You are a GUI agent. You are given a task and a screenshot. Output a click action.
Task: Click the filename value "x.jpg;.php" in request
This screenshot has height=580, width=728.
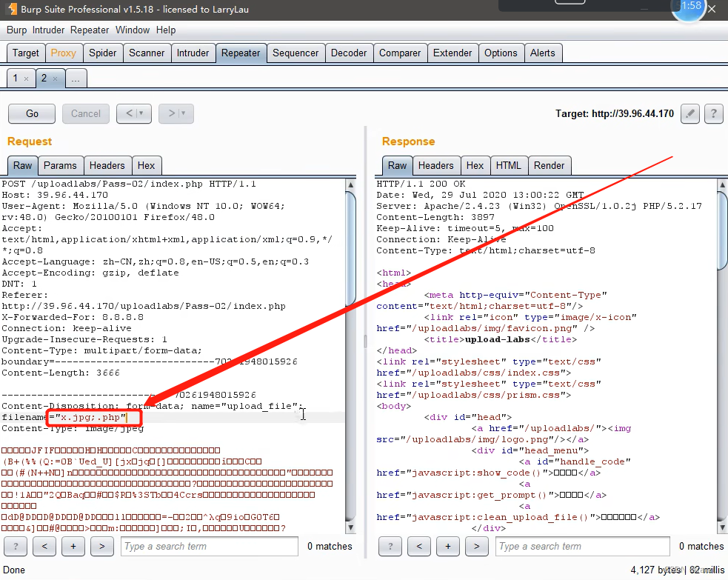coord(90,417)
